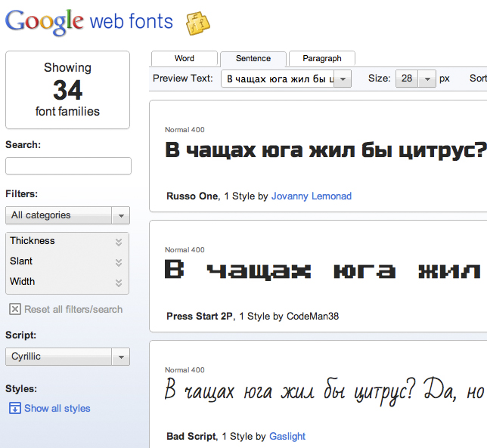The height and width of the screenshot is (448, 487).
Task: Switch to the Word tab
Action: 185,59
